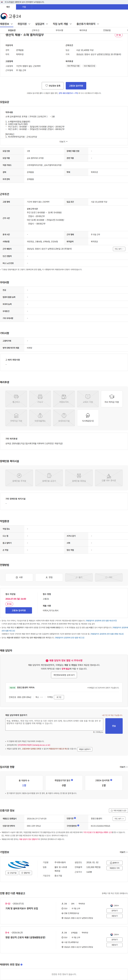
Task: Click the 고용24 입사지원 button under 접수 마감일
Action: point(19,610)
